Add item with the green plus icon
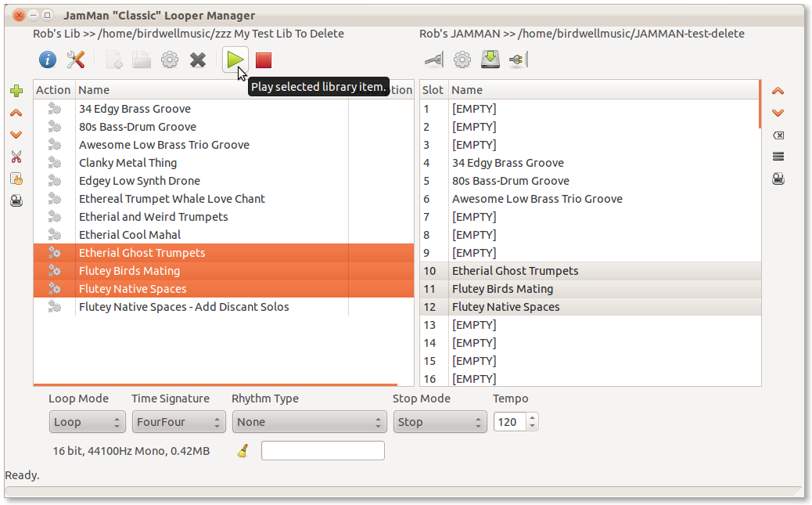Viewport: 812px width, 505px height. 16,92
